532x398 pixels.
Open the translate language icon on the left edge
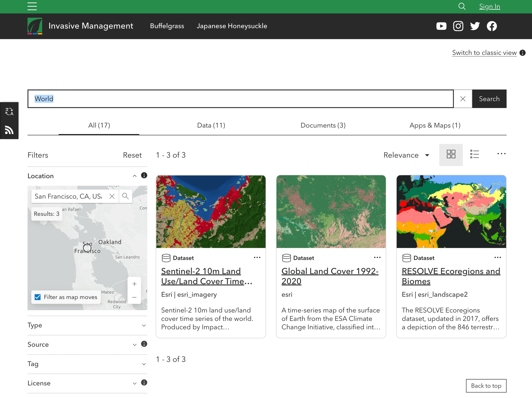9,112
